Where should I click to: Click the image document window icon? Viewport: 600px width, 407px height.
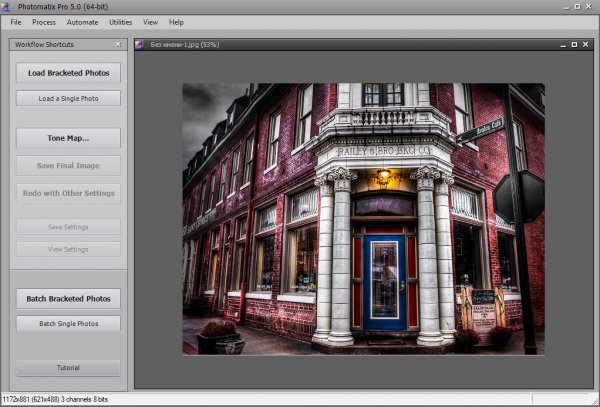pyautogui.click(x=139, y=45)
